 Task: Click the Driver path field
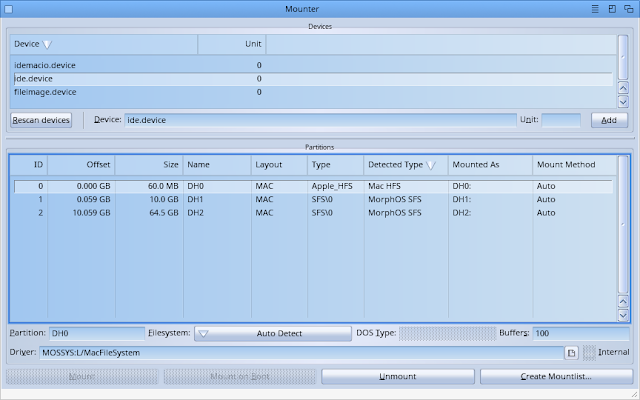point(301,353)
